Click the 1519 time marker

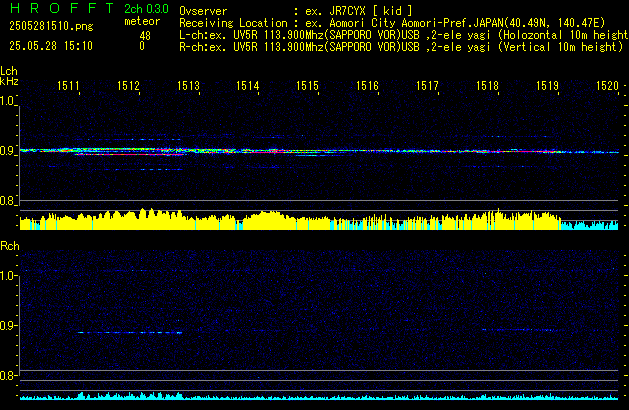tap(547, 86)
